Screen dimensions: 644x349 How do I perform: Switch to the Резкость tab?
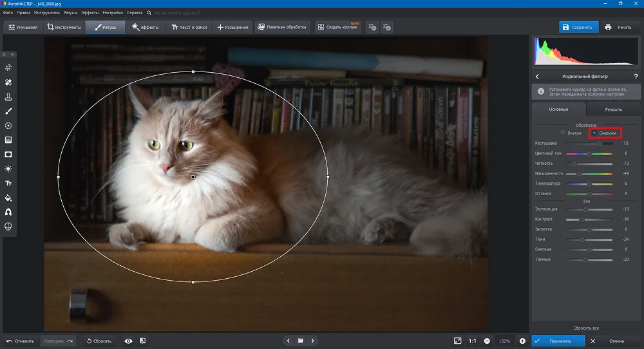(x=613, y=109)
